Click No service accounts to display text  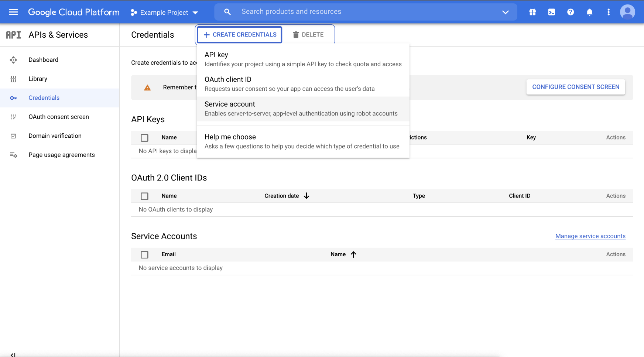pyautogui.click(x=181, y=268)
